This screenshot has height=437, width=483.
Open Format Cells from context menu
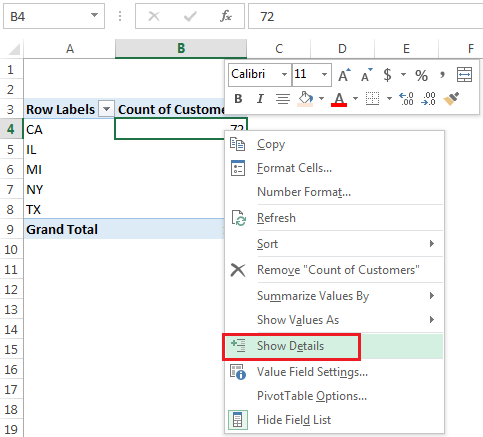tap(334, 168)
